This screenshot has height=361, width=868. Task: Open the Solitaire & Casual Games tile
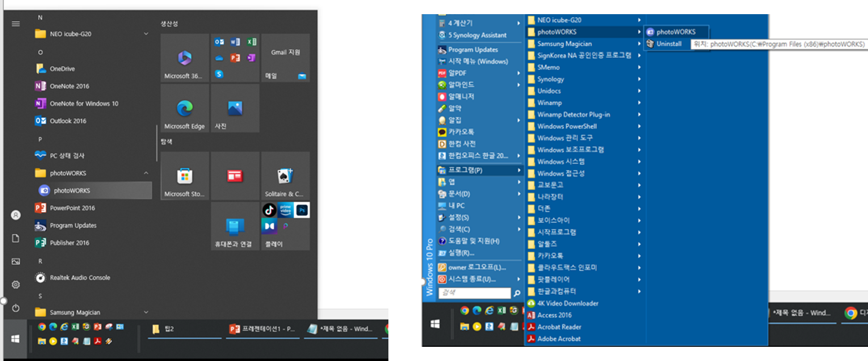285,176
